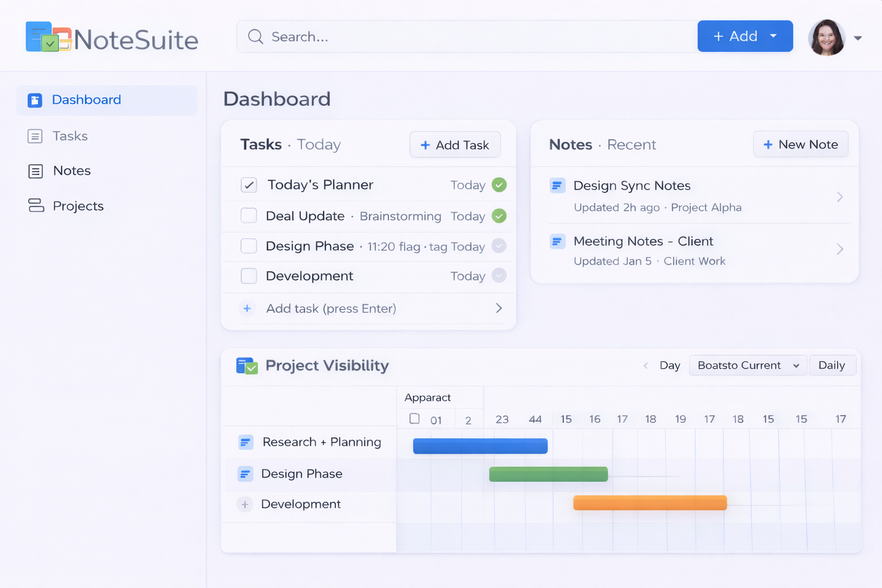Click the Notes sidebar icon
The image size is (882, 588).
click(35, 171)
